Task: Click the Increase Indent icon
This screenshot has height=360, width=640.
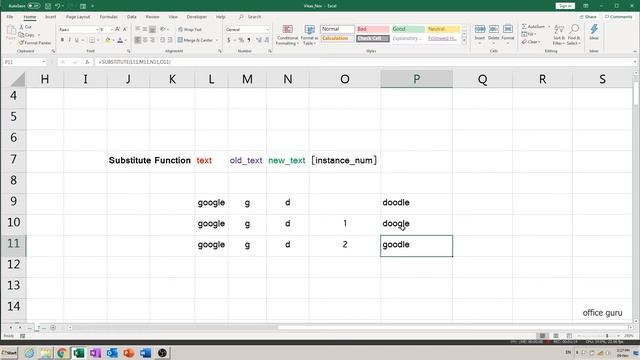Action: [x=170, y=40]
